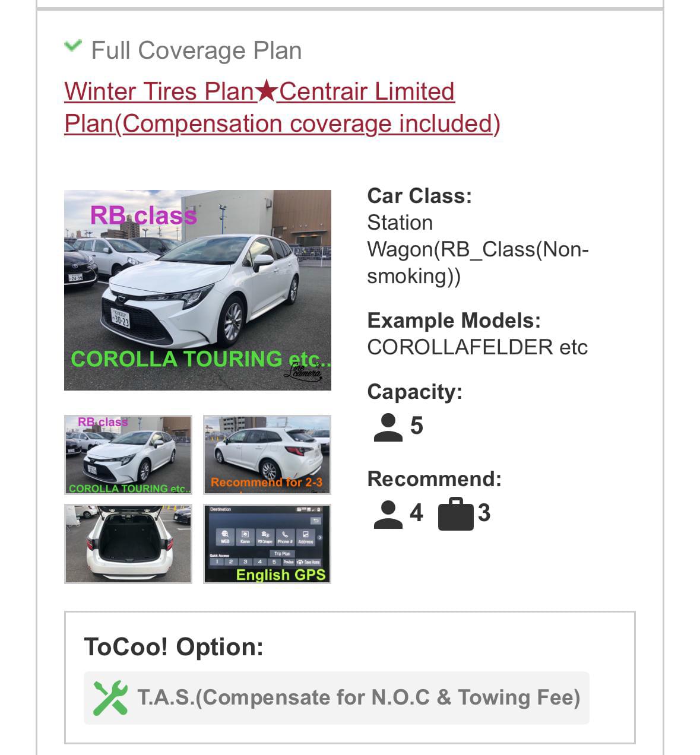Click the green wrench tools icon

110,697
